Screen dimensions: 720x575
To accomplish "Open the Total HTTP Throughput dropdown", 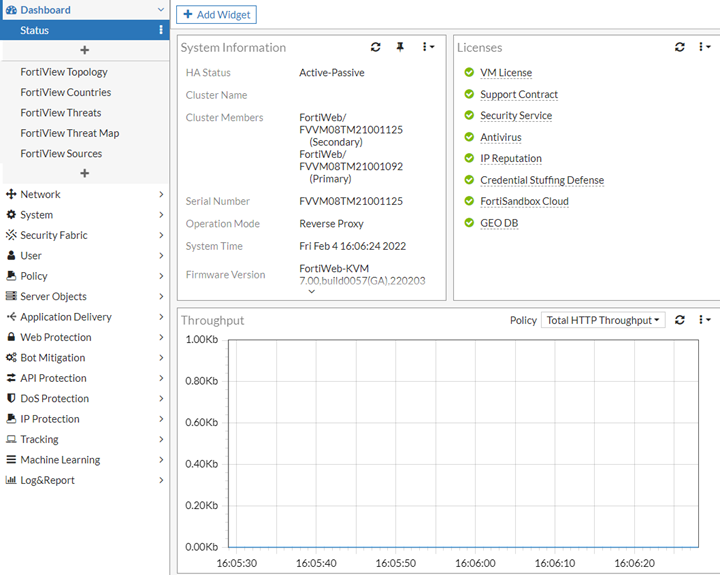I will [603, 320].
